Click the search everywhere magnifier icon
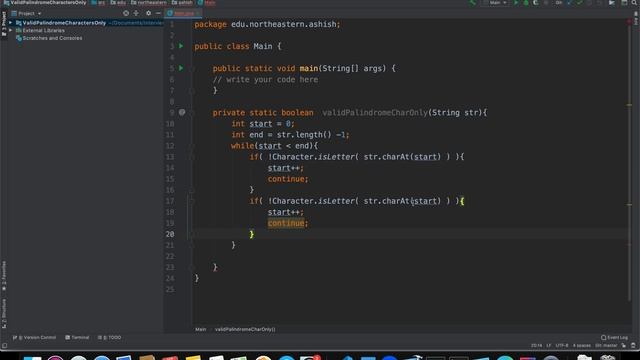Viewport: 640px width, 360px height. coord(635,3)
